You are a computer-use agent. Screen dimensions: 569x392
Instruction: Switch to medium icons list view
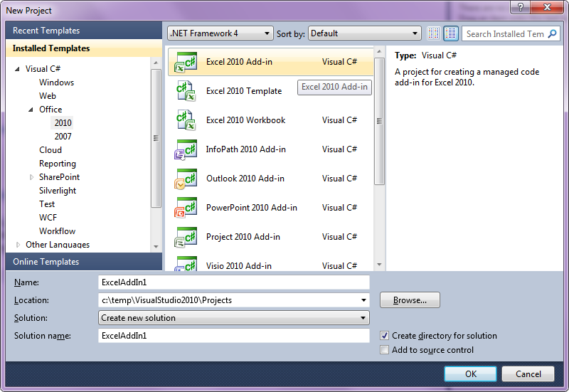[451, 33]
